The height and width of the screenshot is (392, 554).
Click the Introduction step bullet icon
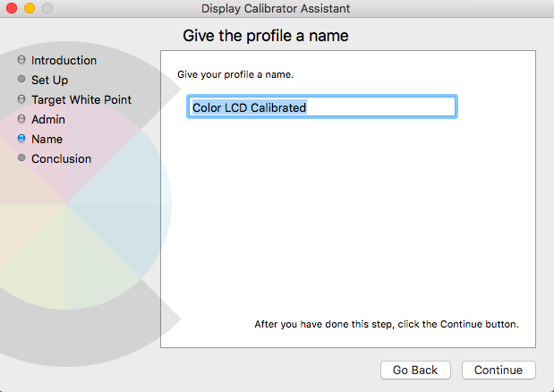pyautogui.click(x=21, y=60)
